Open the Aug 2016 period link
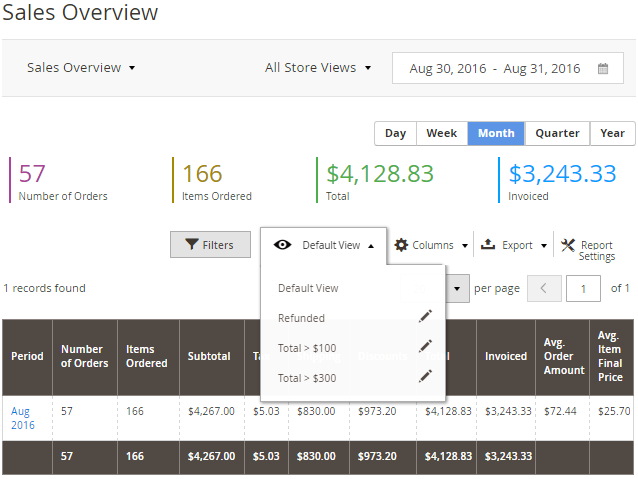Viewport: 638px width, 479px height. coord(22,418)
